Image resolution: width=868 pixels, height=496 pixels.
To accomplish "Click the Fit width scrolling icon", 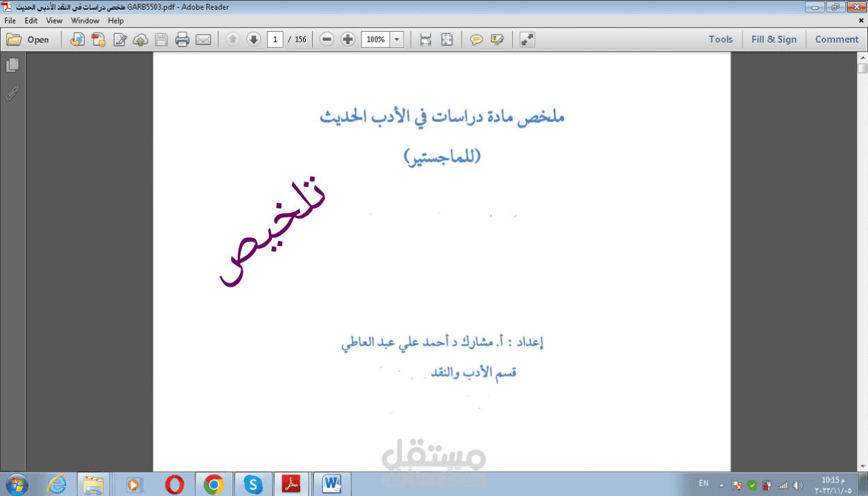I will [x=426, y=39].
